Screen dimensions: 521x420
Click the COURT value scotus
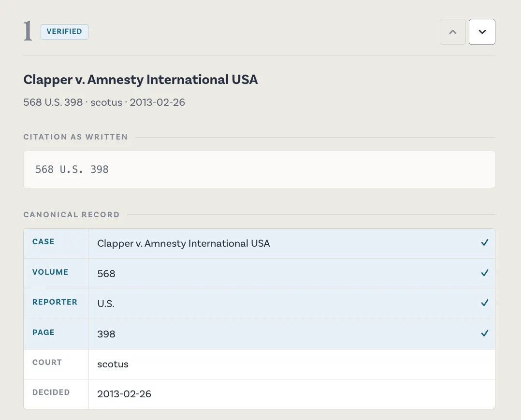[x=113, y=364]
